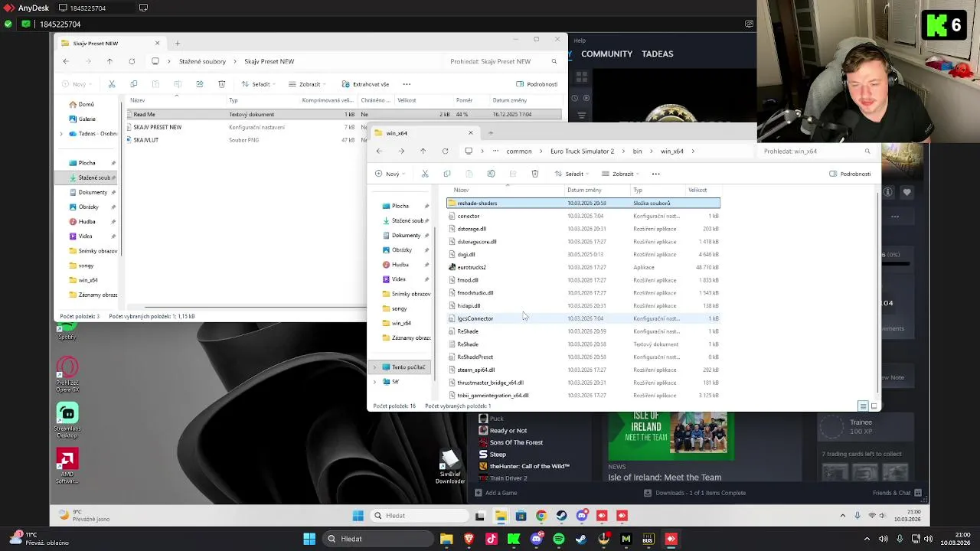This screenshot has height=551, width=980.
Task: Go back in Skajv Preset NEW window
Action: 66,61
